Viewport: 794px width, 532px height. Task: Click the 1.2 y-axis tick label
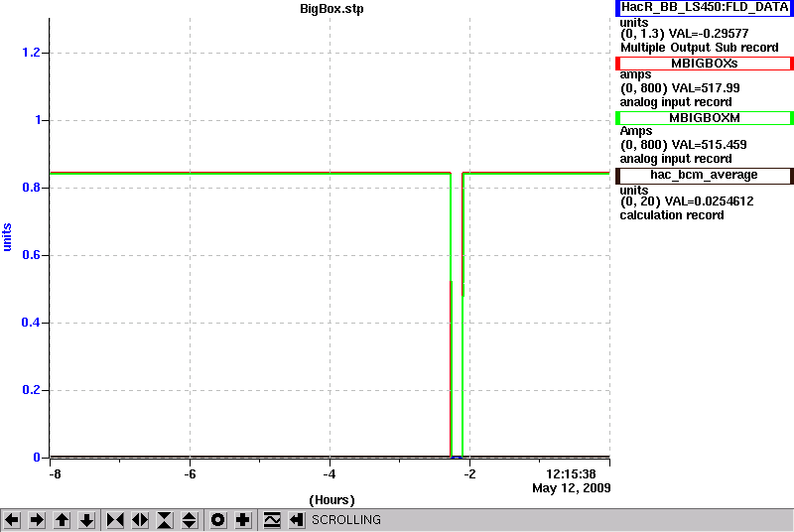tap(31, 53)
